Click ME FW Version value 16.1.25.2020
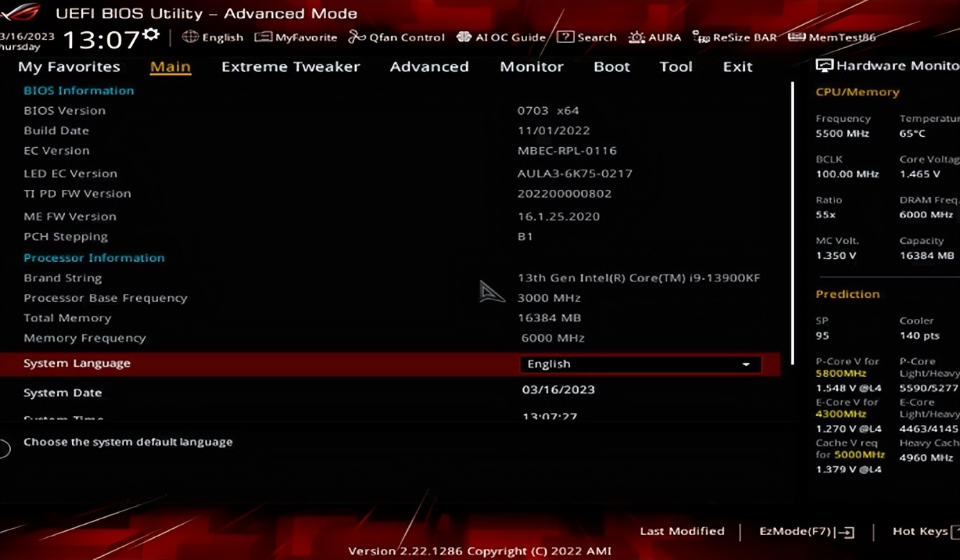960x560 pixels. click(x=558, y=216)
